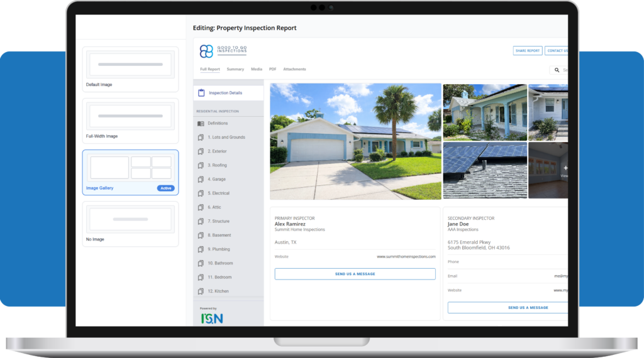Open the front steps photo thumbnail

pyautogui.click(x=548, y=112)
